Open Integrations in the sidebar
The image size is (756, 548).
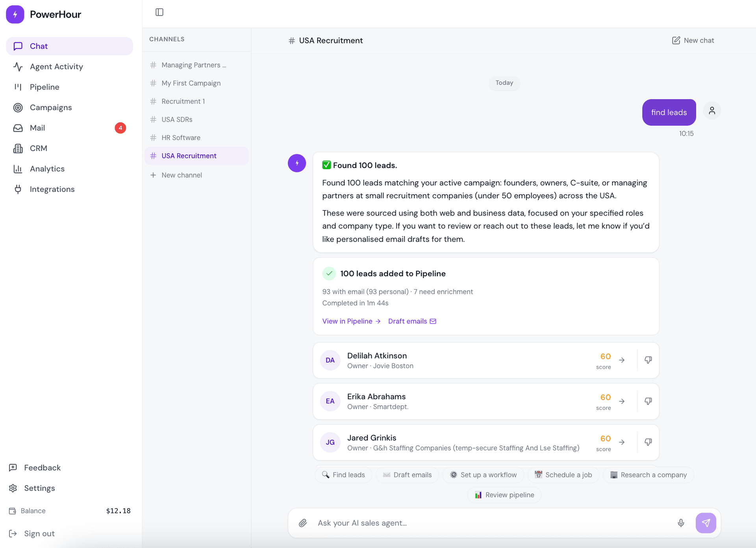click(x=69, y=189)
